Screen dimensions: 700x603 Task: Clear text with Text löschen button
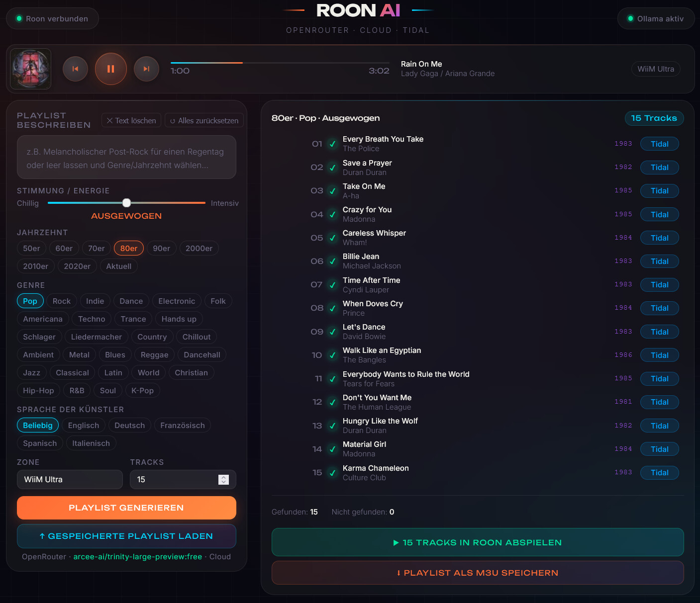[131, 120]
